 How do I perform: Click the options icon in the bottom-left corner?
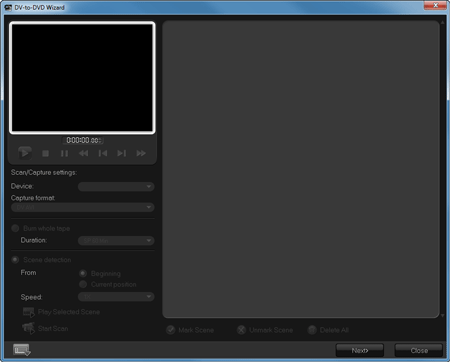(x=22, y=350)
